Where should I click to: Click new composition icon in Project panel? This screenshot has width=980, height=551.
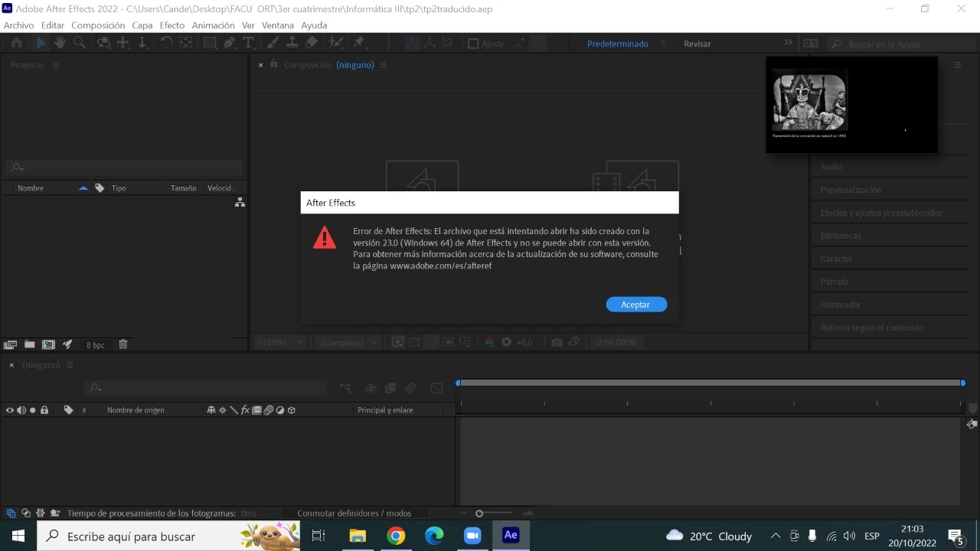coord(48,344)
